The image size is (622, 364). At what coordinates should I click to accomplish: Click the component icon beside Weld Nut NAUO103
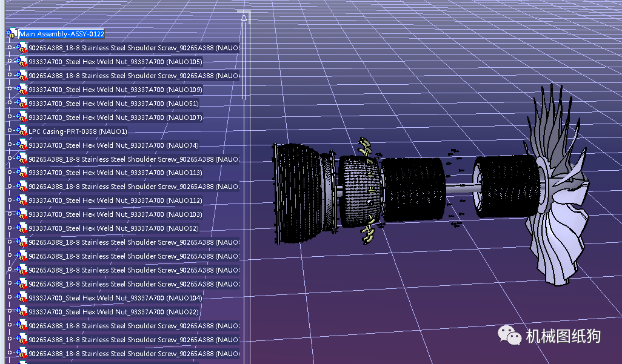pyautogui.click(x=21, y=214)
